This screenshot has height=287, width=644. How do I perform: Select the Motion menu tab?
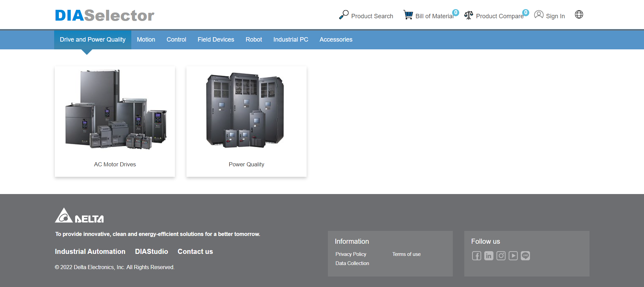click(x=146, y=40)
